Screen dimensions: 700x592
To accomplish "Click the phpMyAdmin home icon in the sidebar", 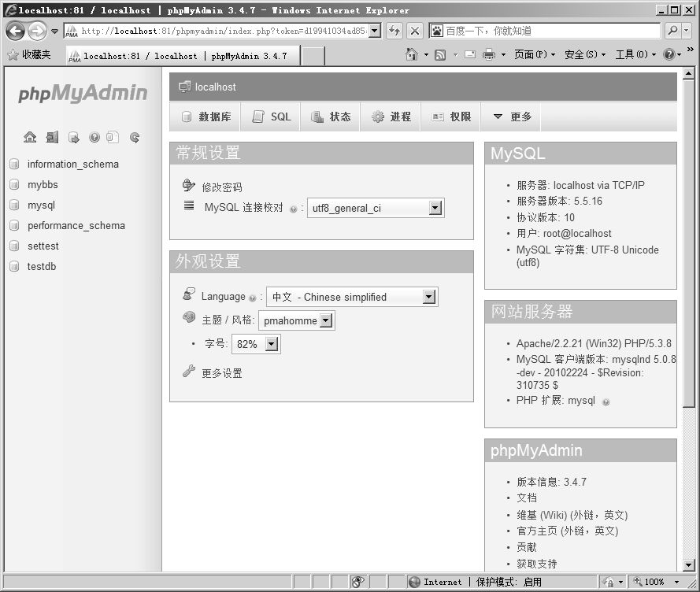I will pyautogui.click(x=30, y=137).
